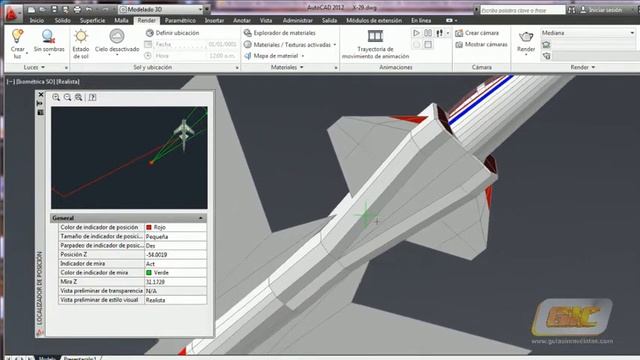Click the animation Play triangle button
The width and height of the screenshot is (640, 360).
[x=416, y=33]
